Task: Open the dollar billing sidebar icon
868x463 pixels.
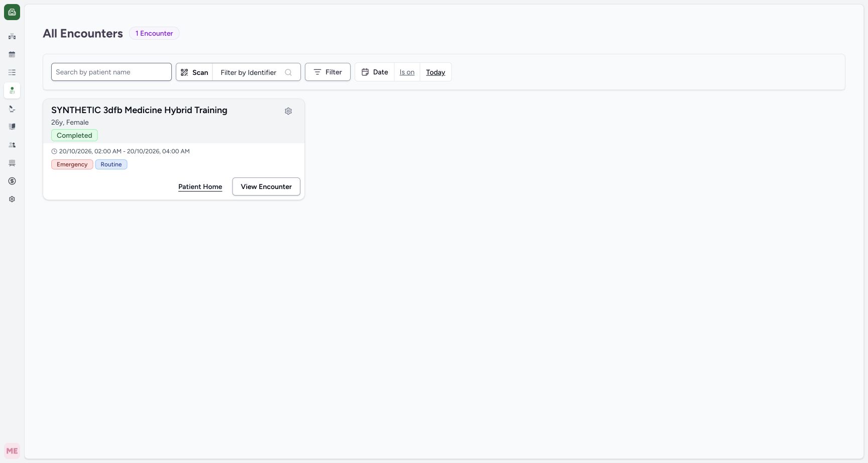Action: pyautogui.click(x=12, y=181)
